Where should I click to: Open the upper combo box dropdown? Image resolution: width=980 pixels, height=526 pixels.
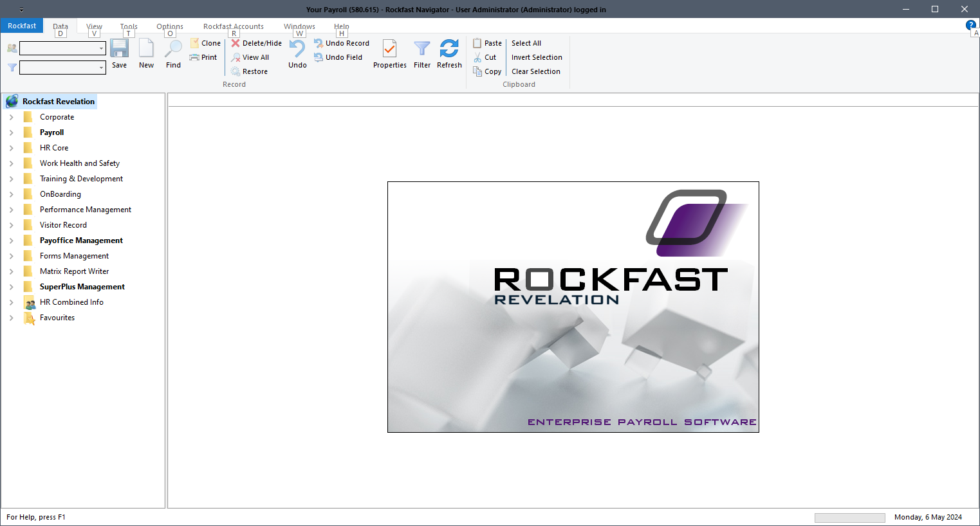(101, 48)
